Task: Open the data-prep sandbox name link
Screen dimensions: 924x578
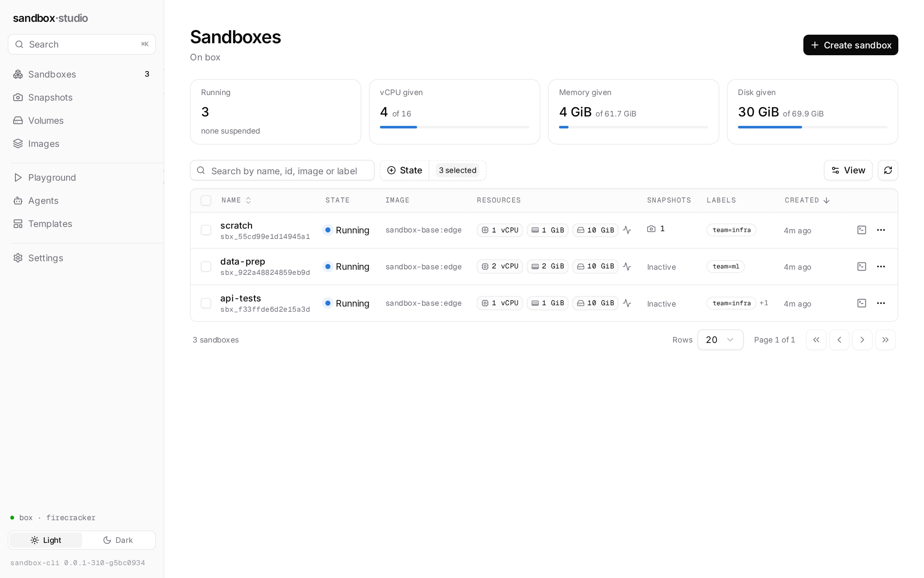Action: (x=243, y=262)
